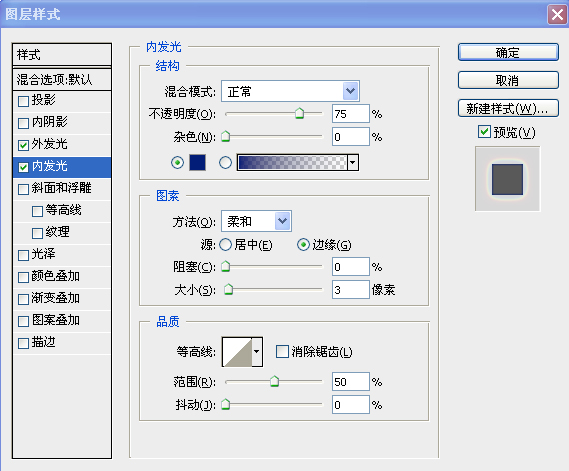Open the contour (等高线) curve thumbnail
Viewport: 569px width, 471px height.
click(237, 352)
